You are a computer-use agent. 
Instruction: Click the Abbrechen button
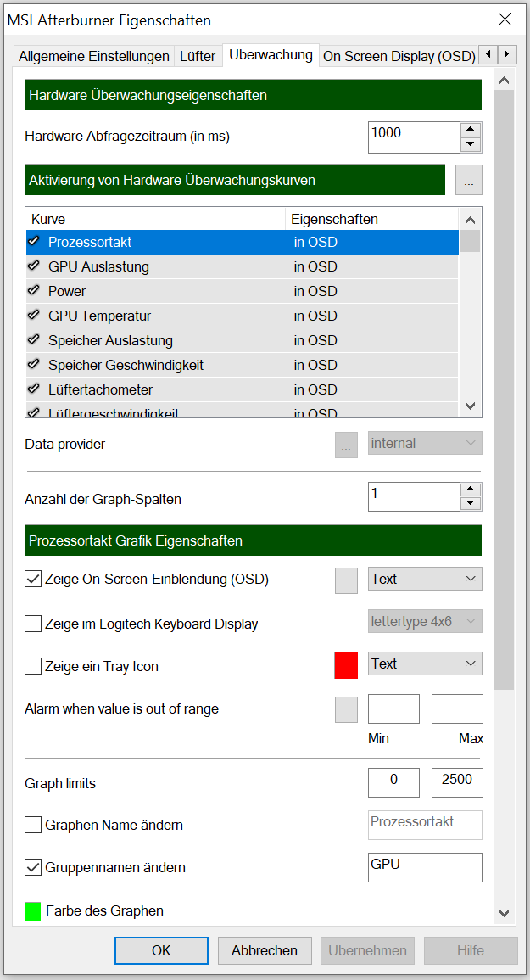(265, 950)
